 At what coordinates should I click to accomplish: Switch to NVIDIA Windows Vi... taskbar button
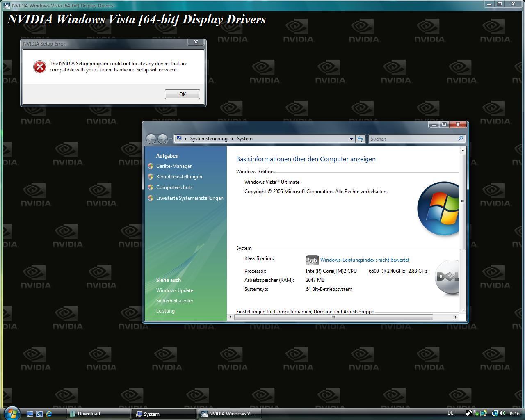(x=230, y=414)
